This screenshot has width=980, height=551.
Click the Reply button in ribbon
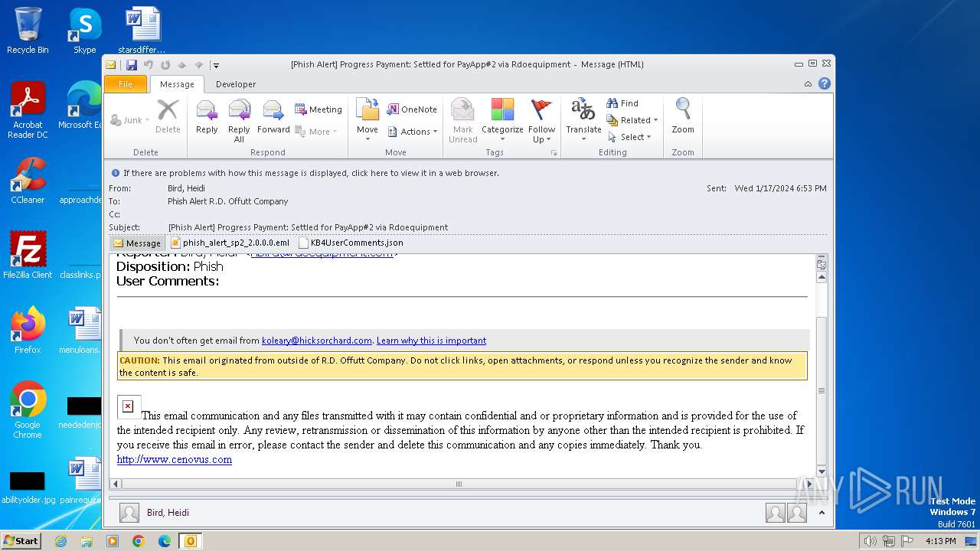(207, 119)
